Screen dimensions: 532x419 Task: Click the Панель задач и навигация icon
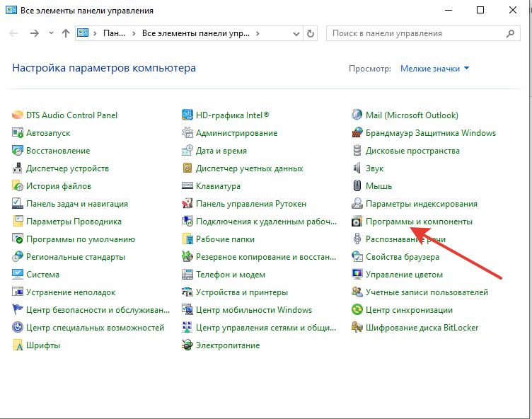tap(17, 203)
